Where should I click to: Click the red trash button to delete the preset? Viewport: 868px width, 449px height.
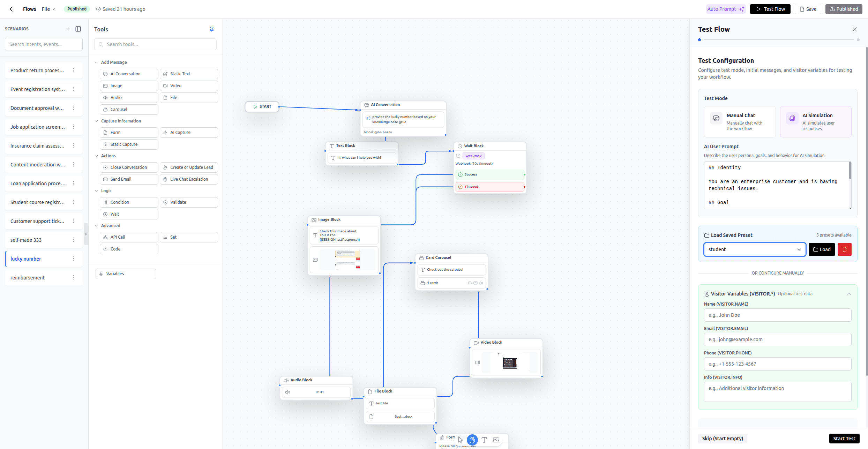click(x=844, y=249)
